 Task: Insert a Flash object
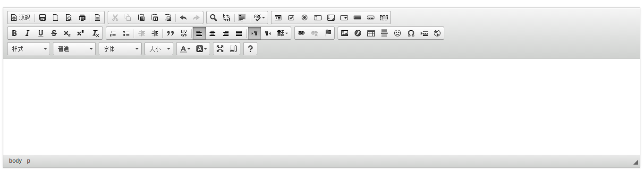pyautogui.click(x=358, y=33)
